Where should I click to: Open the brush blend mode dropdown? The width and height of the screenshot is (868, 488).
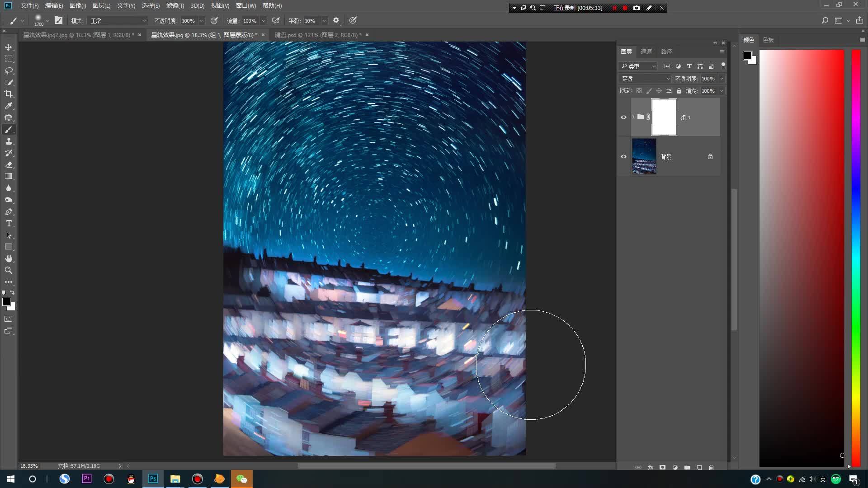(x=118, y=21)
